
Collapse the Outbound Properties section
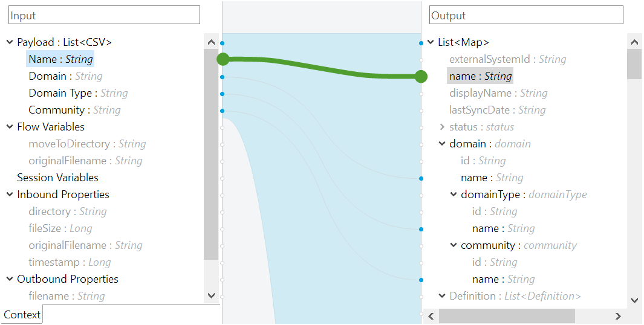pos(10,278)
